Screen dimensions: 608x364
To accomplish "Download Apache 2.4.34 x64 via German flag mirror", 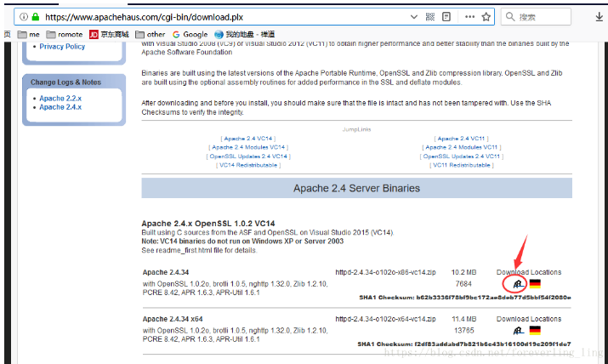I will (x=535, y=330).
